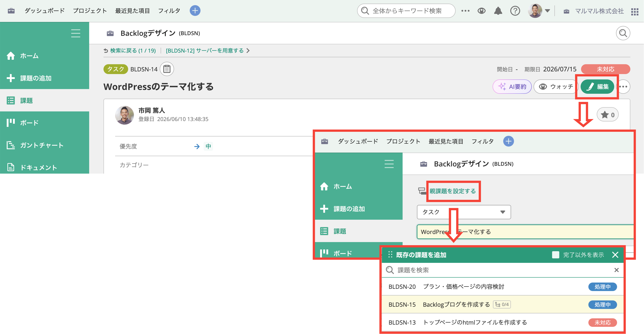The height and width of the screenshot is (334, 644).
Task: Open the タスク issue type dropdown
Action: tap(464, 212)
